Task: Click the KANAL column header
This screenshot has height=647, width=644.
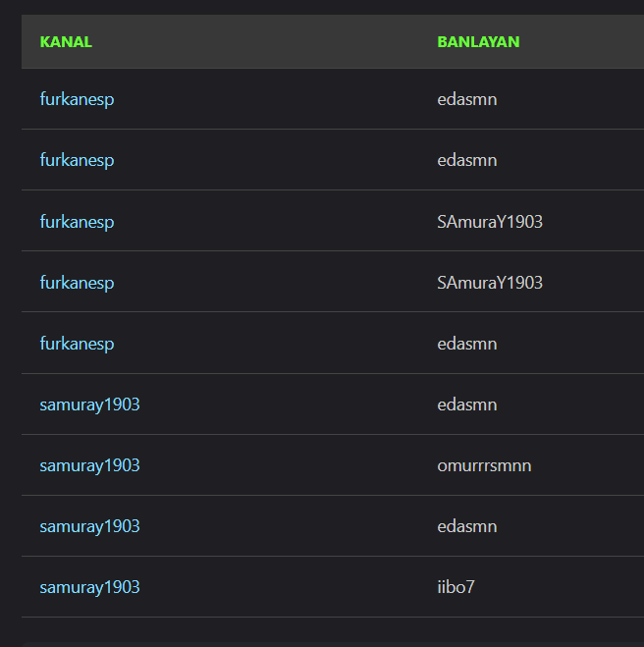Action: tap(66, 42)
